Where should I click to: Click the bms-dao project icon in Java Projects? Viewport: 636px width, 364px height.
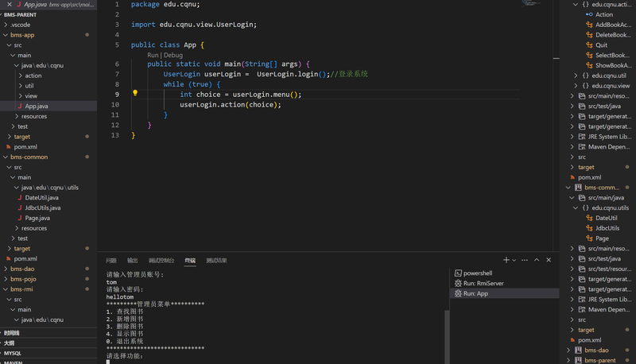[x=579, y=350]
